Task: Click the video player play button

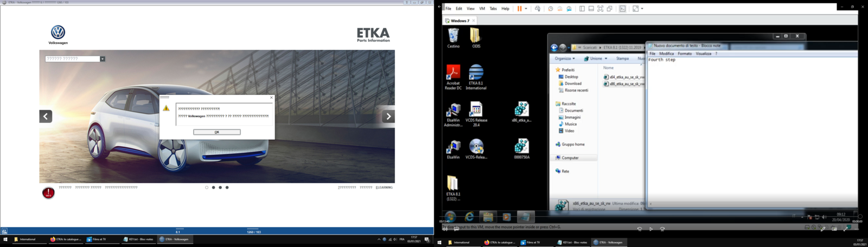Action: [650, 229]
